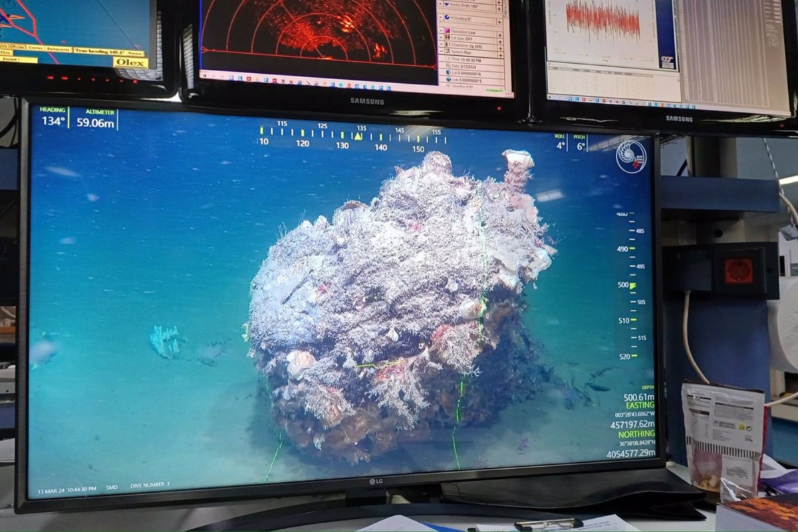Click the 120 mark on compass tape

coord(303,144)
